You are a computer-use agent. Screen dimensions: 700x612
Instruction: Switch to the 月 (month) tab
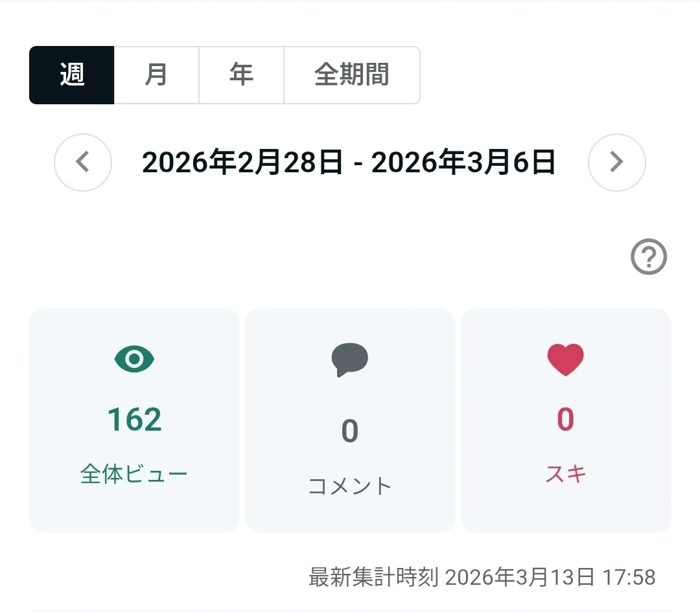[157, 75]
